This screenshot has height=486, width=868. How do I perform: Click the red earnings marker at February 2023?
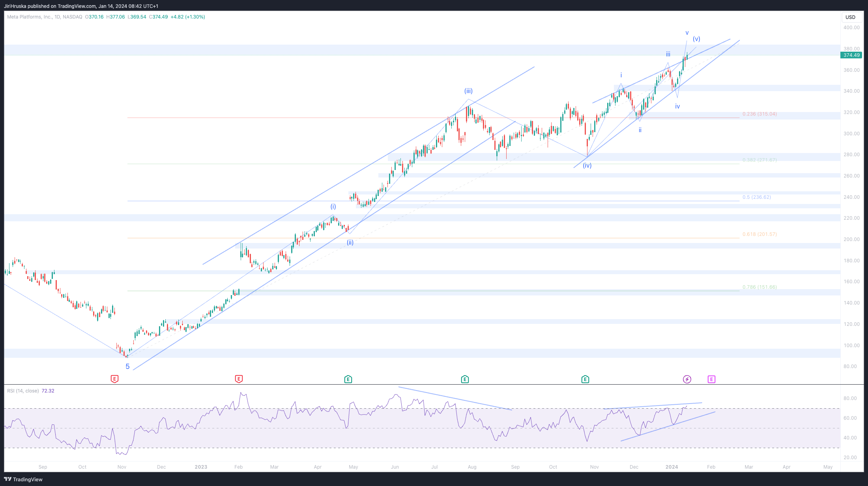(239, 379)
